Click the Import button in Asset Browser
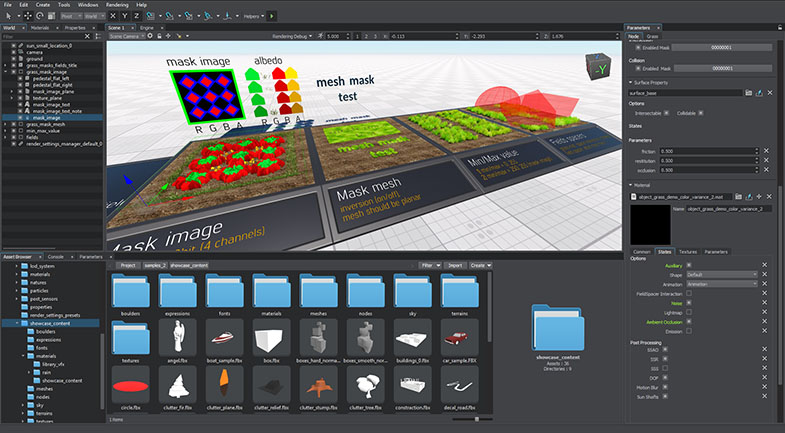Viewport: 785px width, 433px height. (455, 265)
